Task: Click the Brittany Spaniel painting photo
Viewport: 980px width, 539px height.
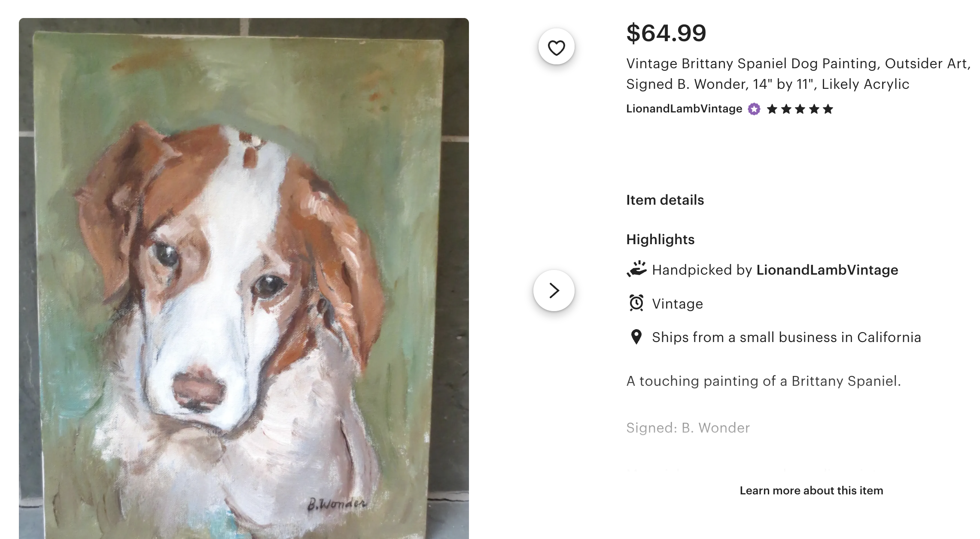Action: coord(243,278)
